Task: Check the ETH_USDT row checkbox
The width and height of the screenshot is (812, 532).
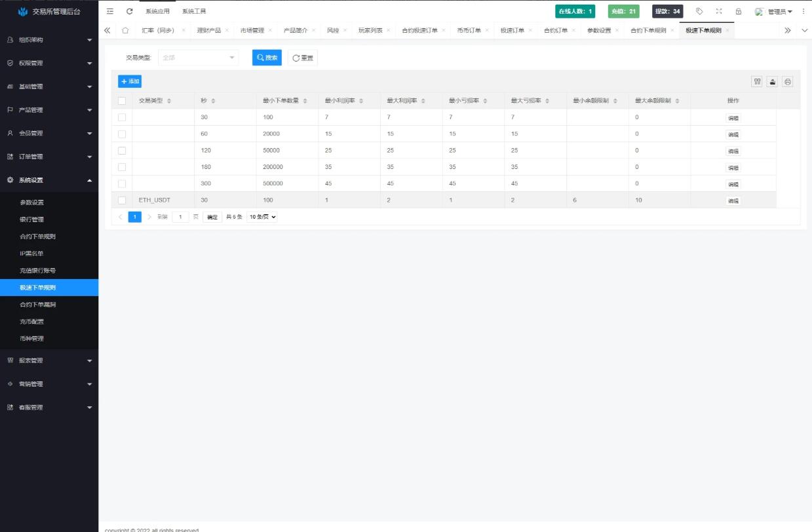Action: click(122, 200)
